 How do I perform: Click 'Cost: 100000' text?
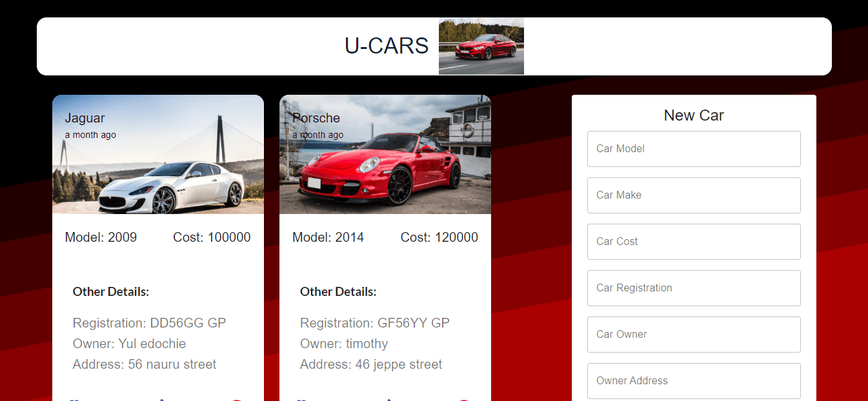click(212, 237)
